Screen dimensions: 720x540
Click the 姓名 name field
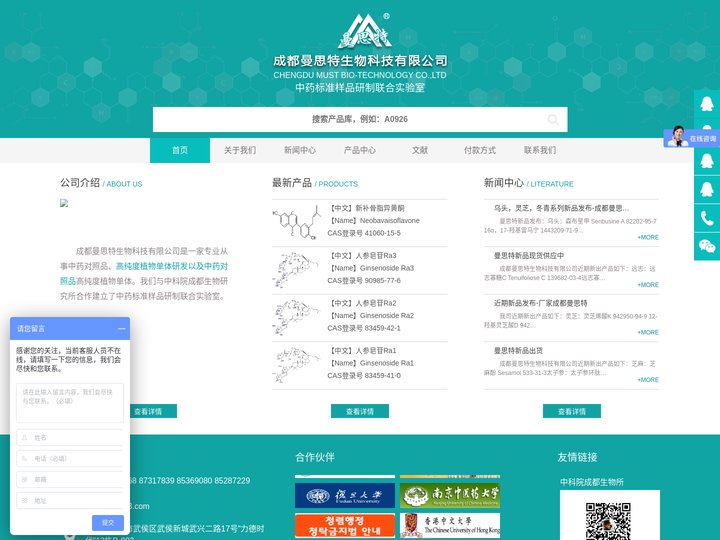pos(70,438)
